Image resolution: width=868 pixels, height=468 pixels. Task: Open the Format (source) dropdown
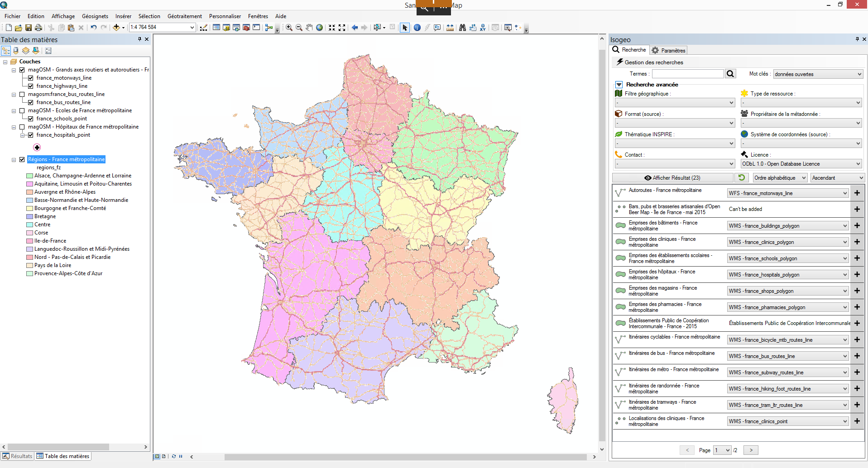click(674, 123)
